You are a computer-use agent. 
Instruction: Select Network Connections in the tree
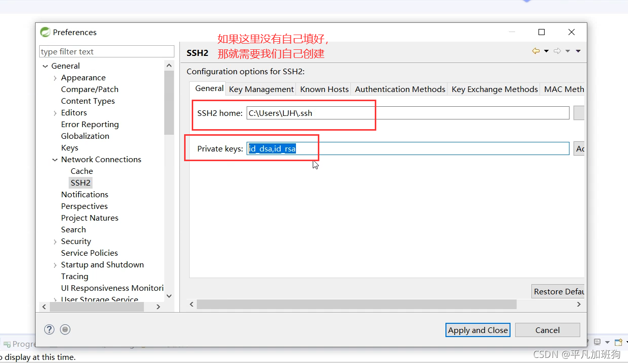(x=101, y=160)
